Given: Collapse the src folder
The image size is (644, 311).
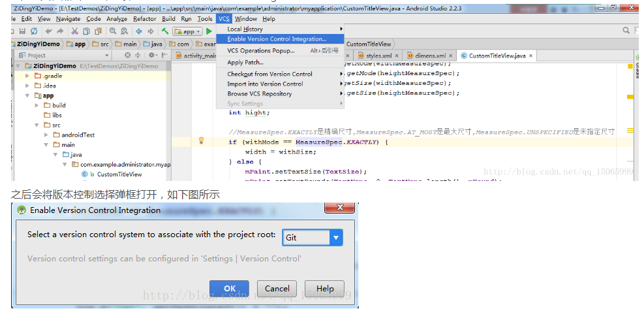Looking at the screenshot, I should coord(37,125).
